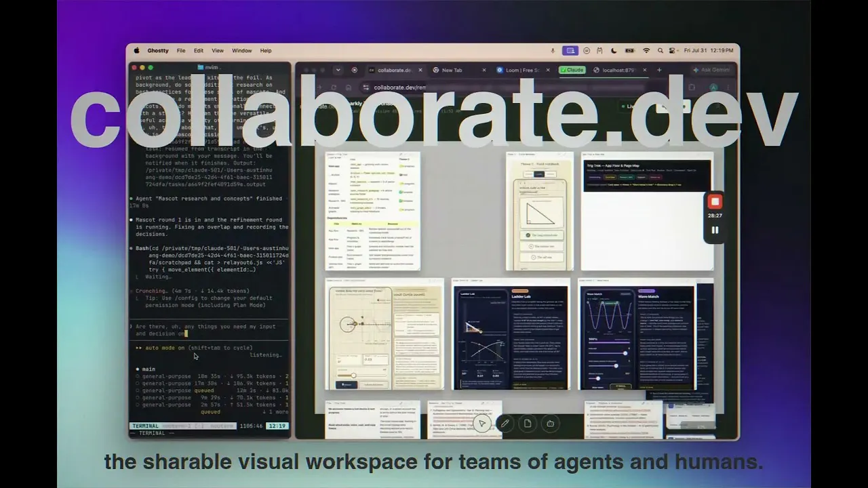This screenshot has width=868, height=488.
Task: Open the Help menu
Action: pyautogui.click(x=266, y=51)
